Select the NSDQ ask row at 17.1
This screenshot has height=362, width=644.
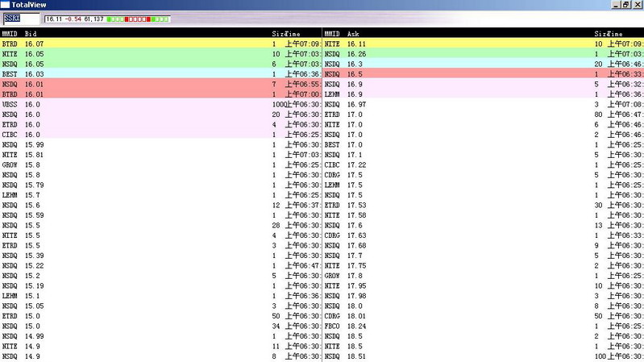pyautogui.click(x=484, y=155)
